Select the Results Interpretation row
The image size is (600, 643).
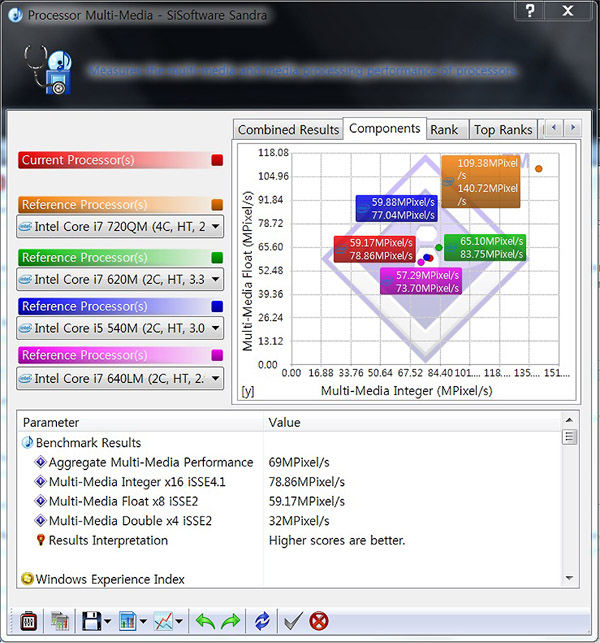(x=290, y=540)
